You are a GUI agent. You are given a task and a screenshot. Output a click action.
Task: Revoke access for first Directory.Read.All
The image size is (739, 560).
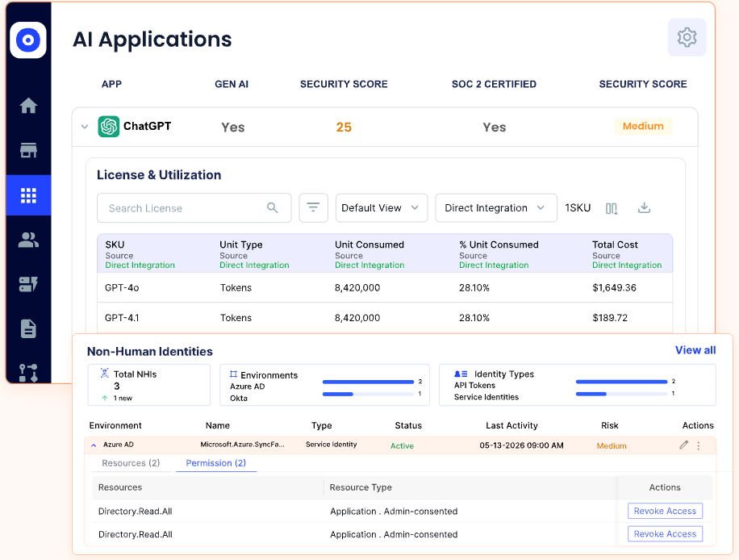[x=665, y=511]
